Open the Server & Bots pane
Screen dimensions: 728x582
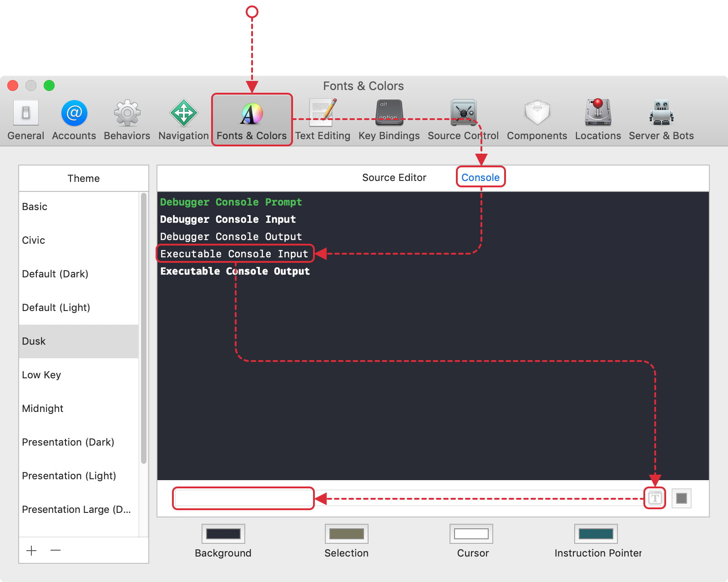[661, 120]
